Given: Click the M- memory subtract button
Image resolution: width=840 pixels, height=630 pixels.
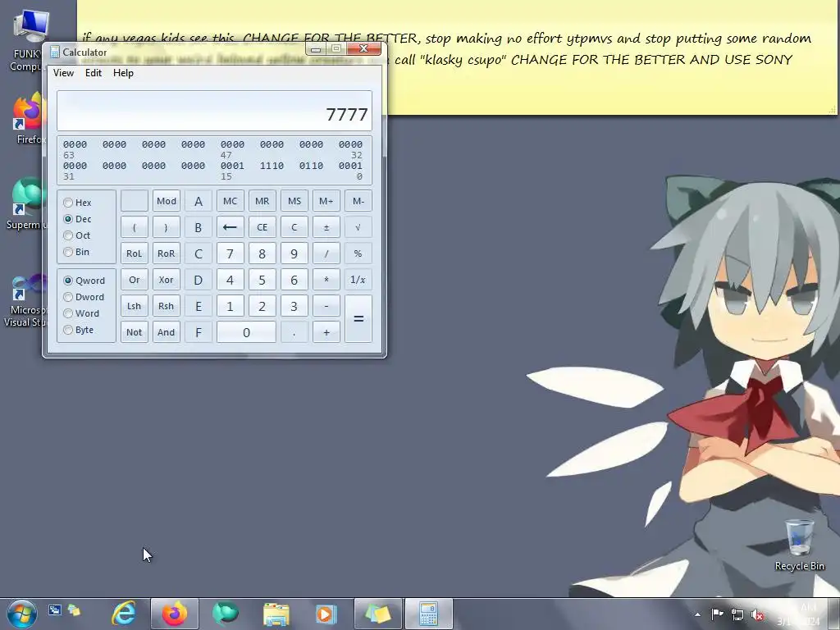Looking at the screenshot, I should click(x=358, y=201).
